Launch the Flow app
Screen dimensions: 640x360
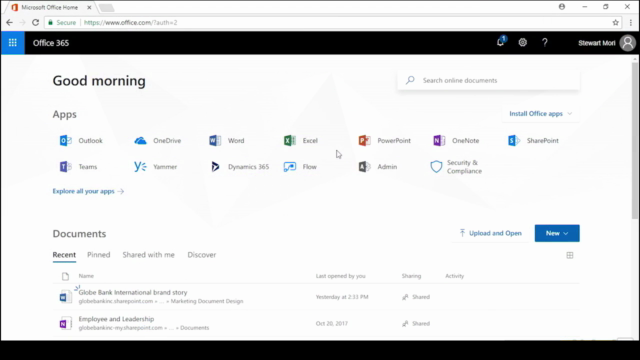coord(300,167)
